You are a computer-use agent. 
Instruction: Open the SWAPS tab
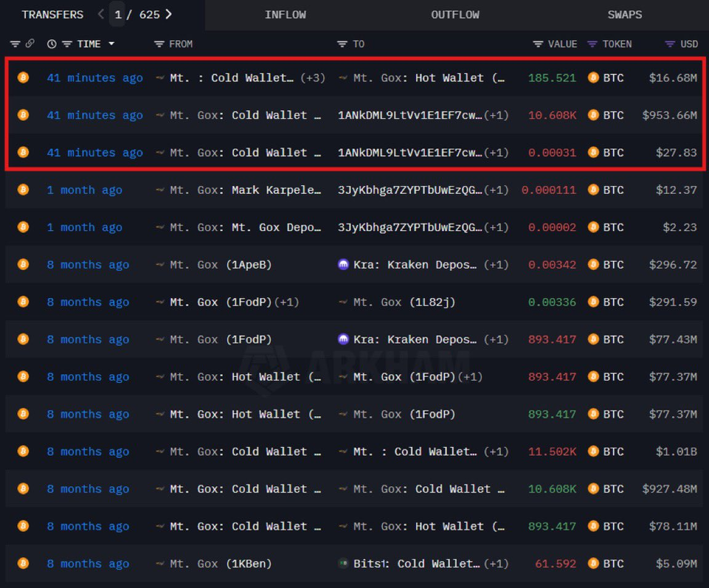[625, 15]
